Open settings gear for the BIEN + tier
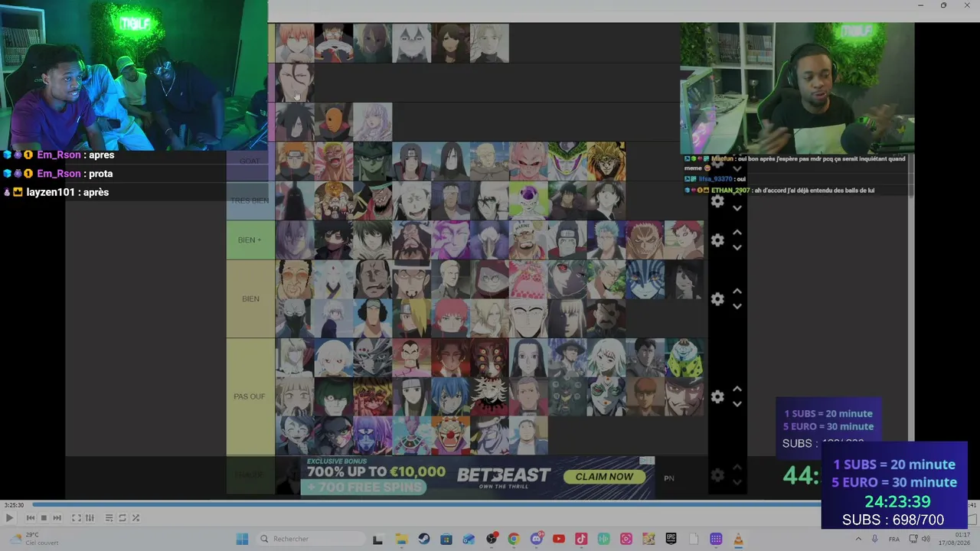This screenshot has height=551, width=980. pos(717,240)
